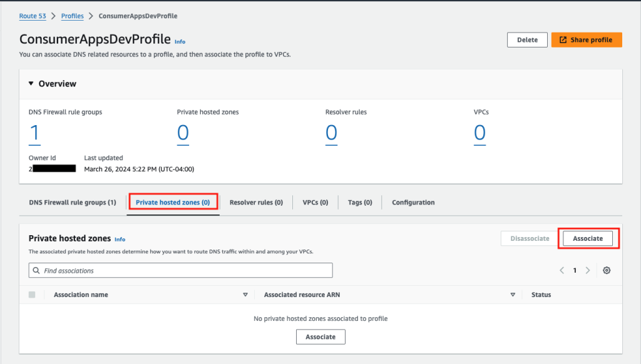Open the Route 53 breadcrumb link
641x364 pixels.
tap(33, 16)
